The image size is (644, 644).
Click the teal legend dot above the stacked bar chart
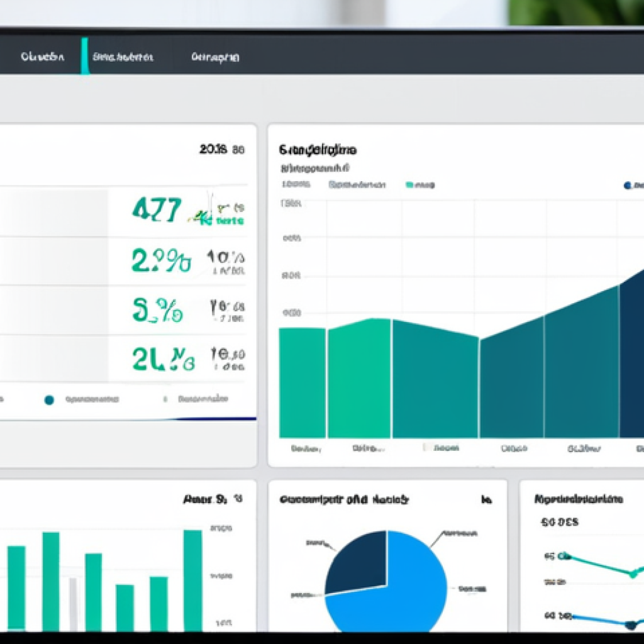pos(409,184)
